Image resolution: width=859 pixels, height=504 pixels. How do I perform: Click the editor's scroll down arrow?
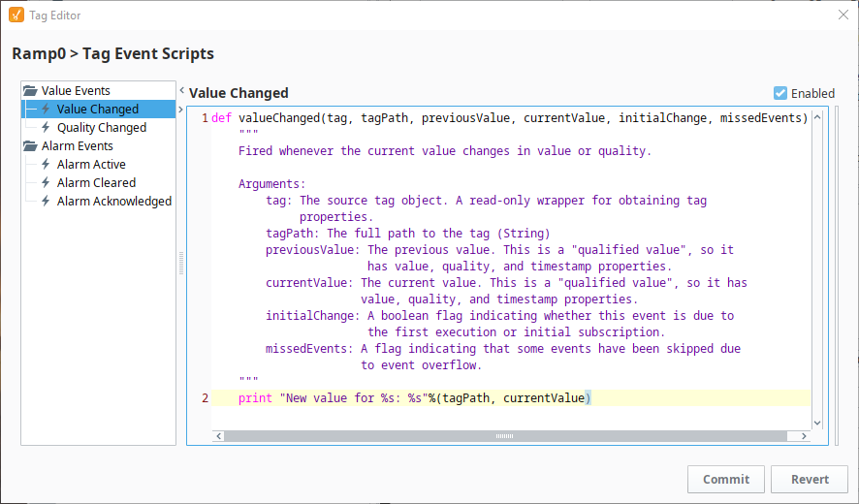[817, 423]
